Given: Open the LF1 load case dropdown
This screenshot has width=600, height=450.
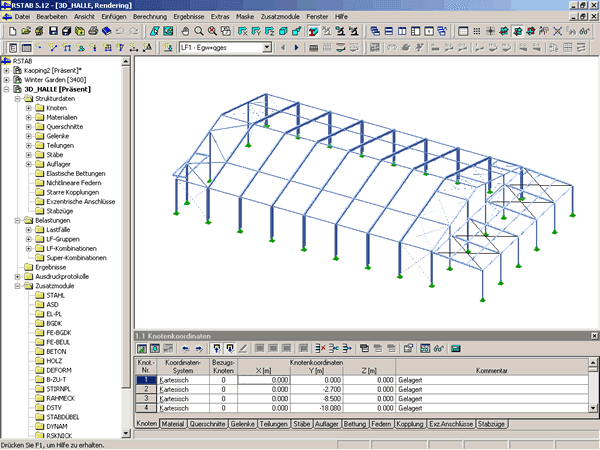Looking at the screenshot, I should point(267,48).
